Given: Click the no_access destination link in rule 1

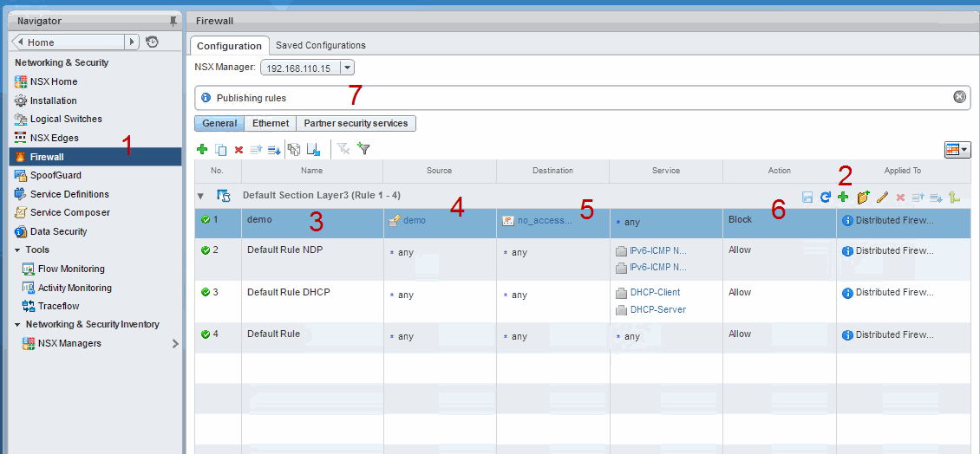Looking at the screenshot, I should click(545, 221).
